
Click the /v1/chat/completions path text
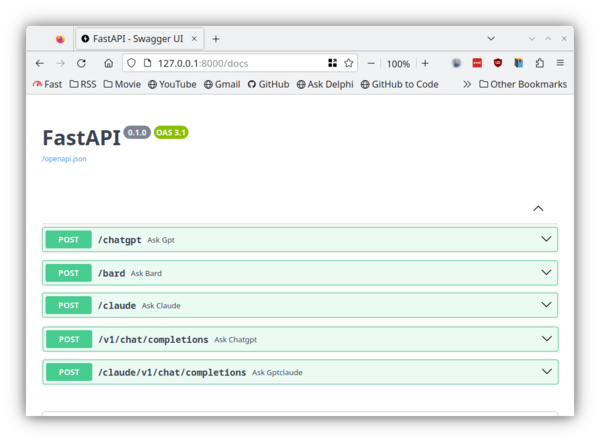pyautogui.click(x=153, y=339)
